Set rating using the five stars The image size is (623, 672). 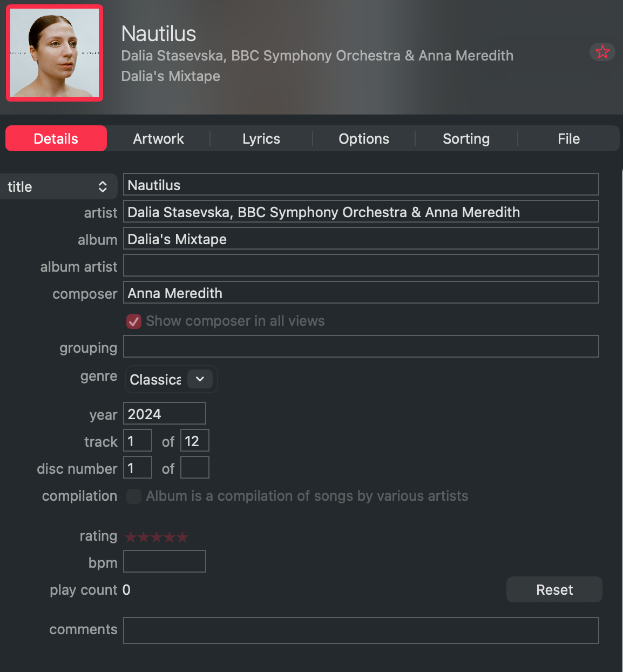(157, 537)
